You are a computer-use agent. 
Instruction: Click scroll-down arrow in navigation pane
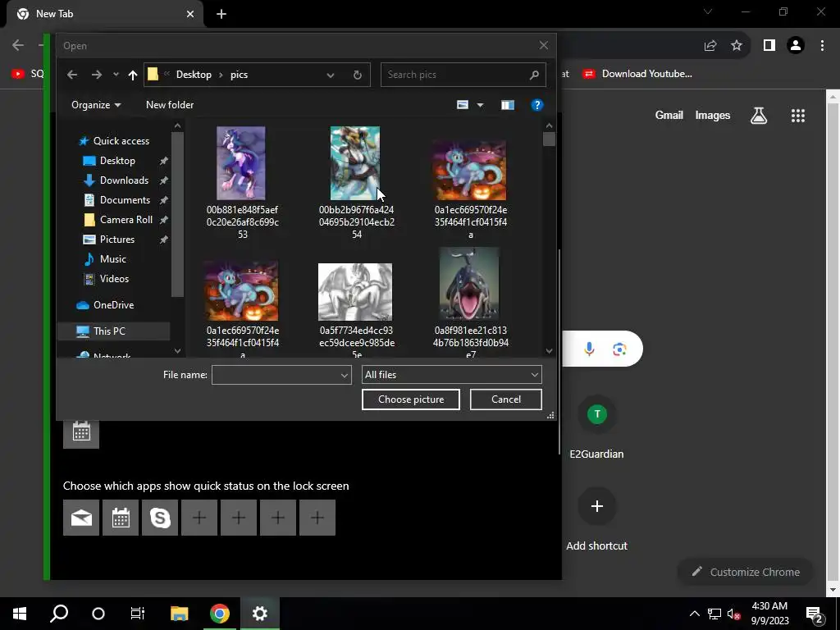tap(177, 351)
